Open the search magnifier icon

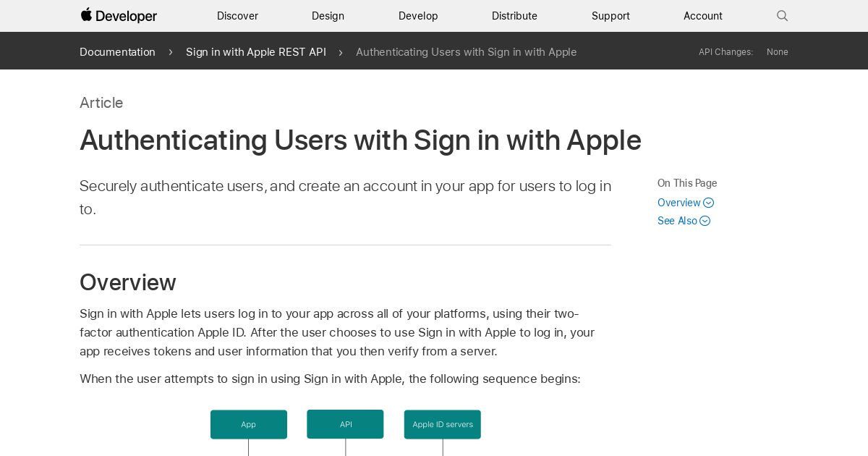coord(782,16)
